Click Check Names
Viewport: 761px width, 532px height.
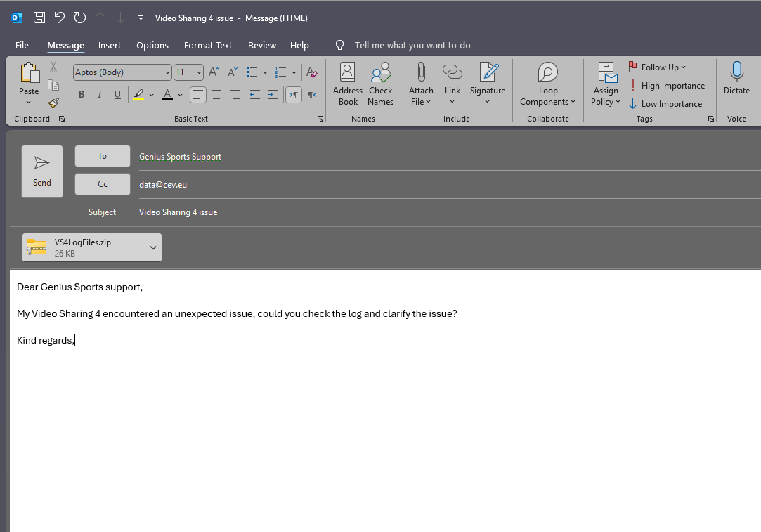pyautogui.click(x=381, y=84)
